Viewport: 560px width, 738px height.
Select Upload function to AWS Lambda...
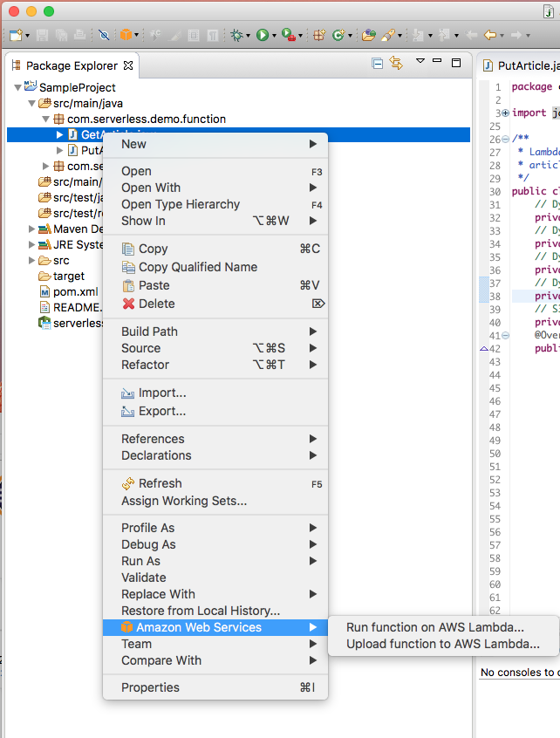tap(443, 644)
